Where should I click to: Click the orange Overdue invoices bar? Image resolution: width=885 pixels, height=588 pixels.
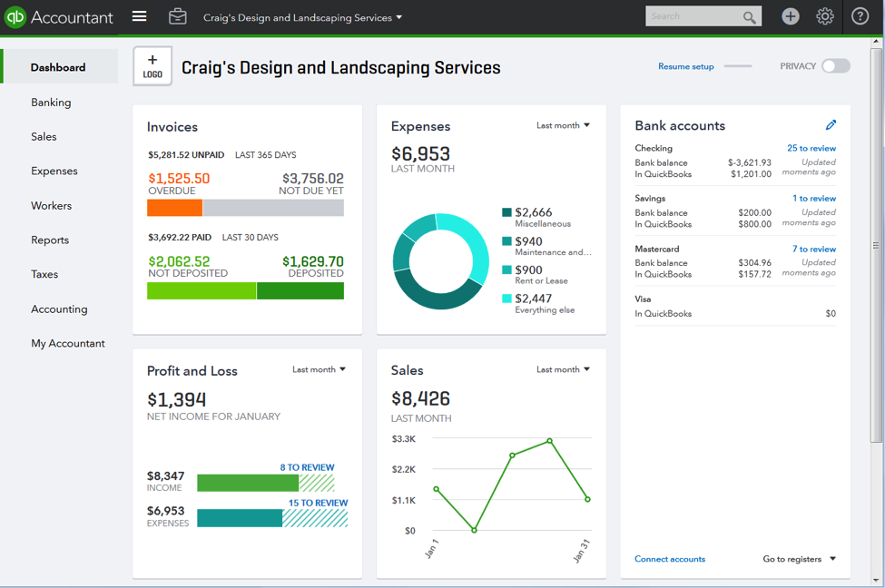pyautogui.click(x=174, y=208)
